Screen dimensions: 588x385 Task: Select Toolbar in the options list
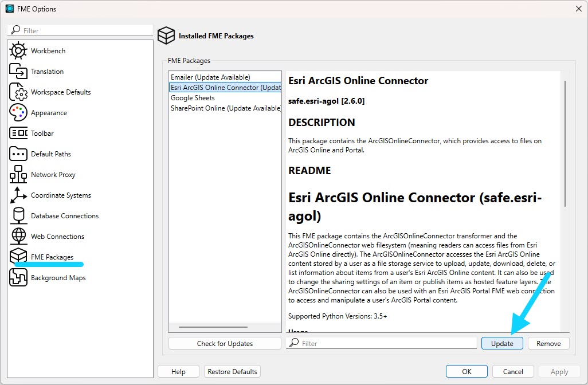(x=42, y=133)
